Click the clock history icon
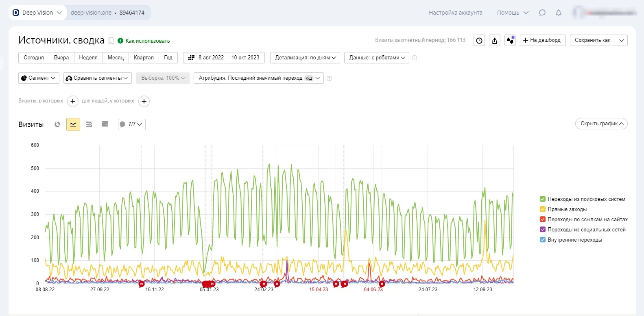This screenshot has height=316, width=644. point(479,40)
